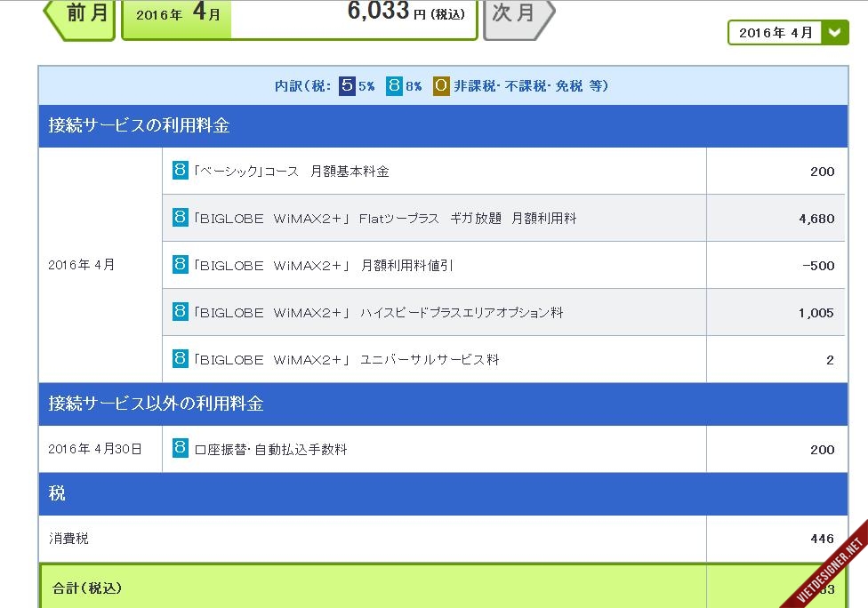Click the green arrow on month selector

pos(835,33)
